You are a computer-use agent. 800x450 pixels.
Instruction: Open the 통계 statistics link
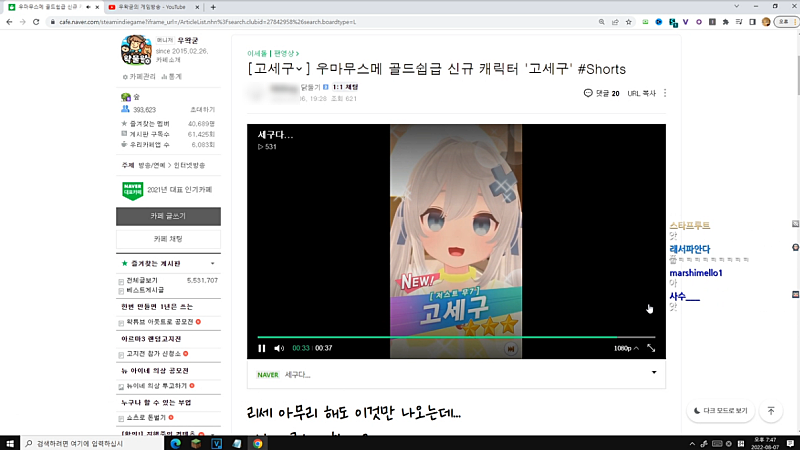pos(172,77)
